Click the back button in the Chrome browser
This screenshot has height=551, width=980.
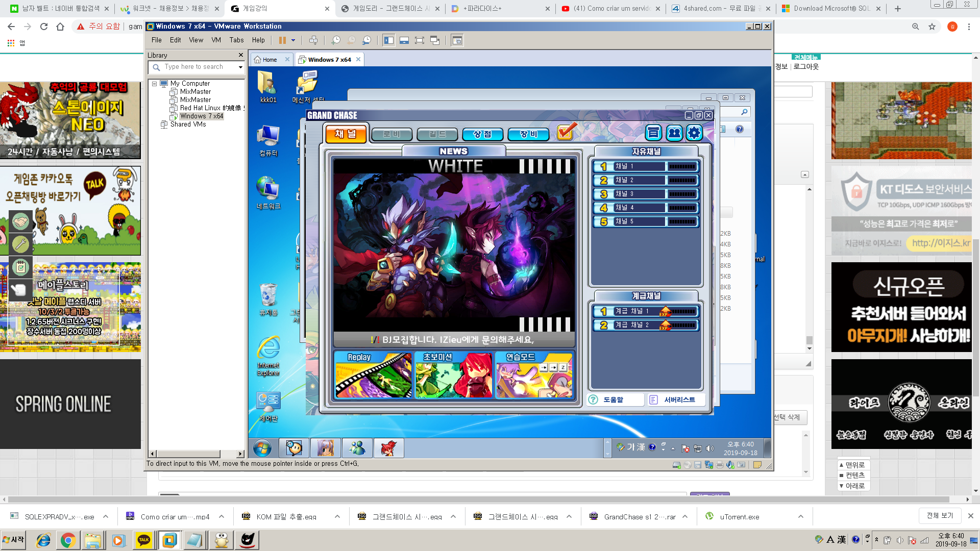pyautogui.click(x=11, y=27)
